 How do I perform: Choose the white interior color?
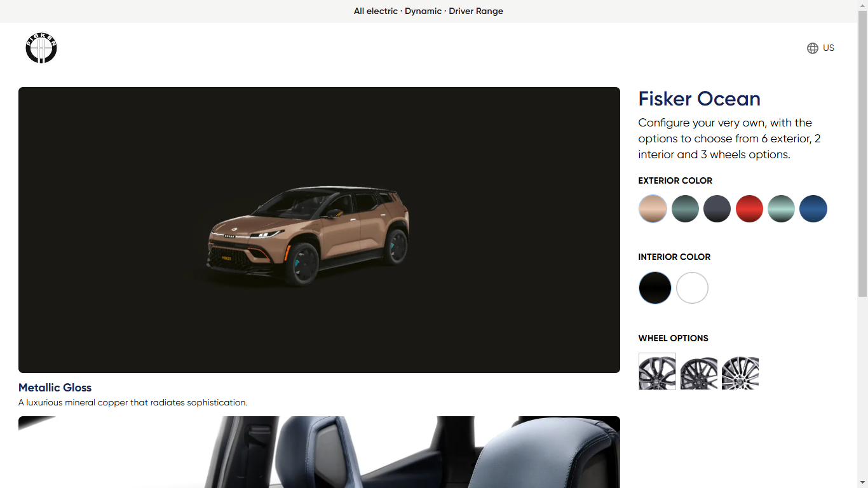click(692, 288)
